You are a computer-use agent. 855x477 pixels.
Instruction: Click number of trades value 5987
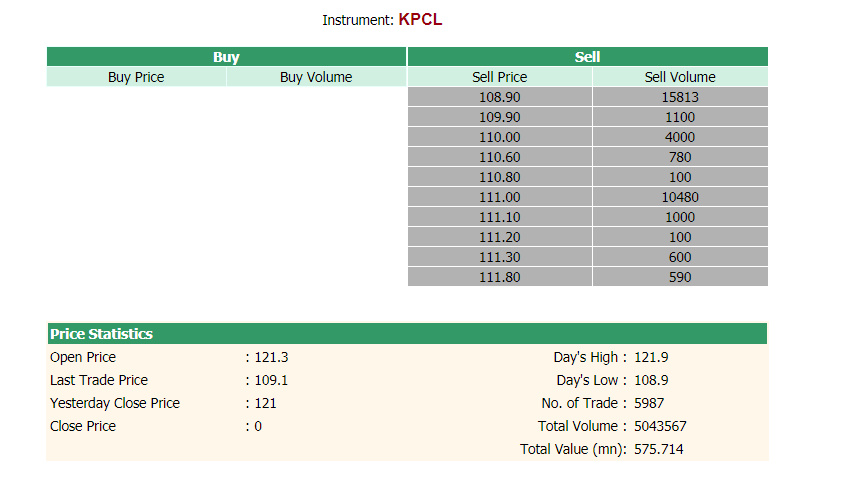[x=649, y=403]
